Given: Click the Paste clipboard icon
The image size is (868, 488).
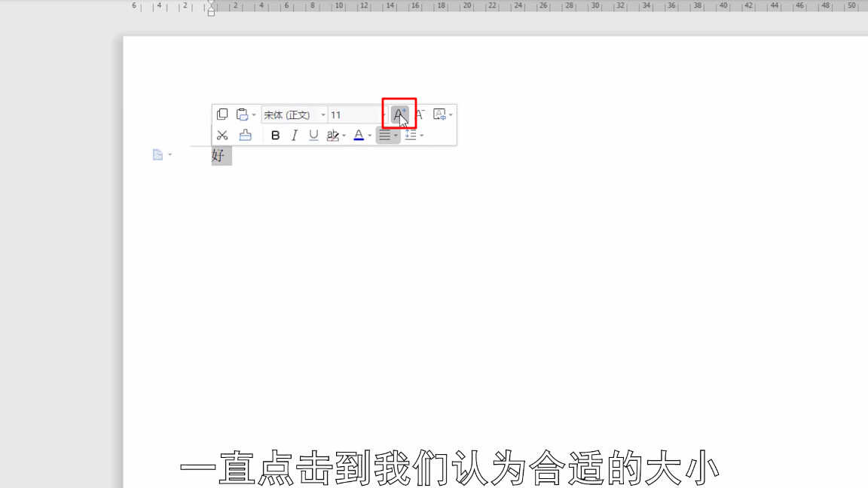Looking at the screenshot, I should [x=242, y=114].
